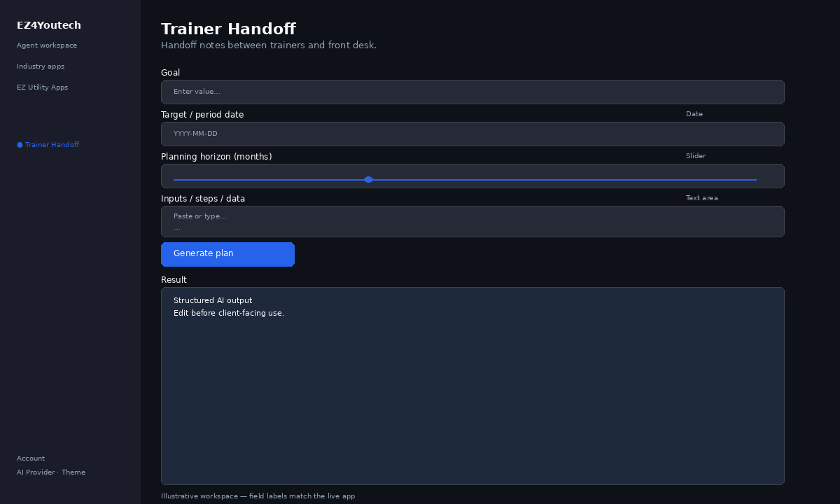The width and height of the screenshot is (840, 504).
Task: Click the Planning horizon slider handle
Action: click(x=368, y=180)
